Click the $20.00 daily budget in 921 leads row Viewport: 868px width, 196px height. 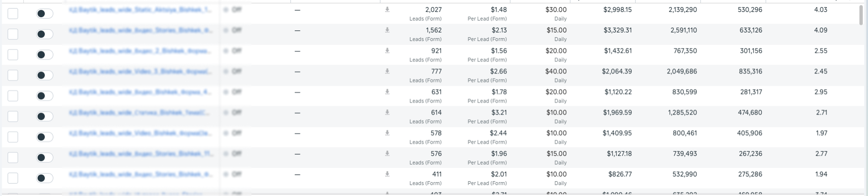point(556,51)
